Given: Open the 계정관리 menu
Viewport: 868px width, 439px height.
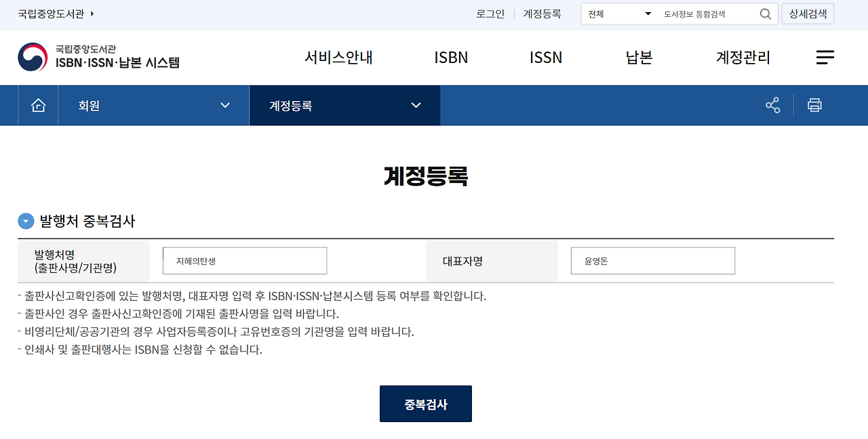Looking at the screenshot, I should click(x=742, y=58).
